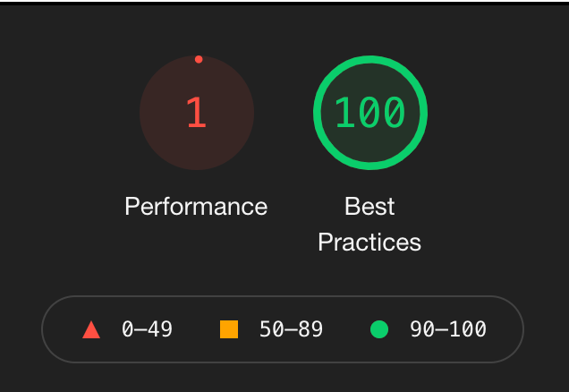Click the dark green inner gauge fill
This screenshot has width=569, height=392.
[370, 150]
